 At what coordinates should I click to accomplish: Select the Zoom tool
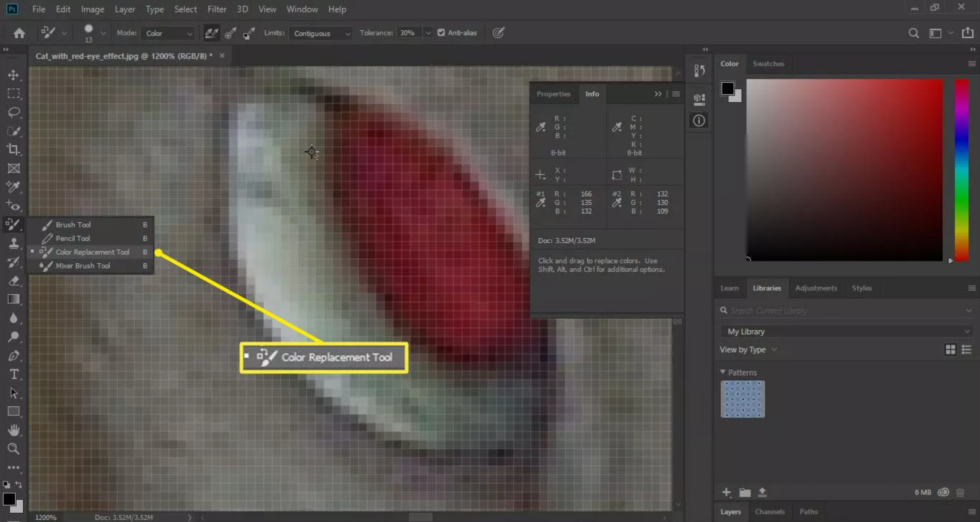pos(14,449)
